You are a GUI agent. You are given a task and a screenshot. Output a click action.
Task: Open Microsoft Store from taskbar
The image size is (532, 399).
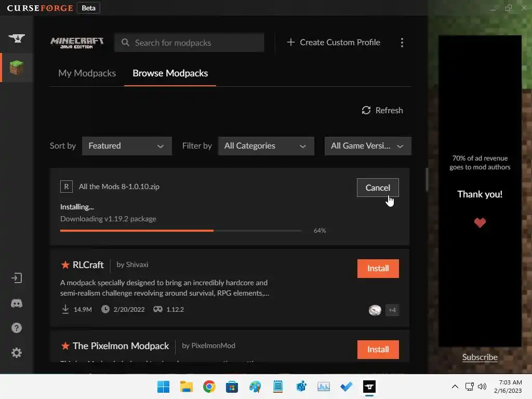[x=232, y=387]
